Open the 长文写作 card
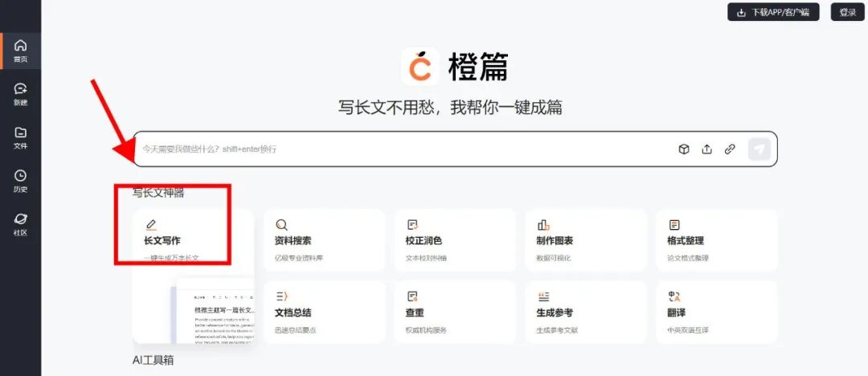This screenshot has height=376, width=868. [x=193, y=276]
